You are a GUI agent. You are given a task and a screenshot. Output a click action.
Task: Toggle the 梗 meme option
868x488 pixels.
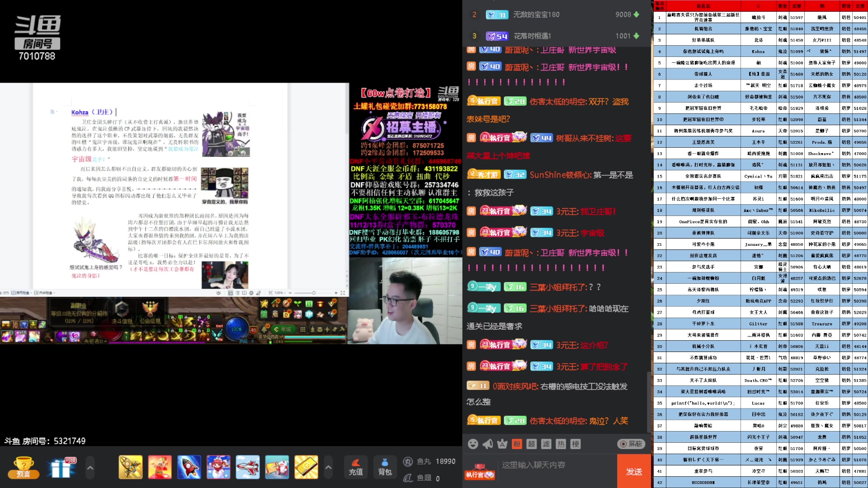click(576, 444)
